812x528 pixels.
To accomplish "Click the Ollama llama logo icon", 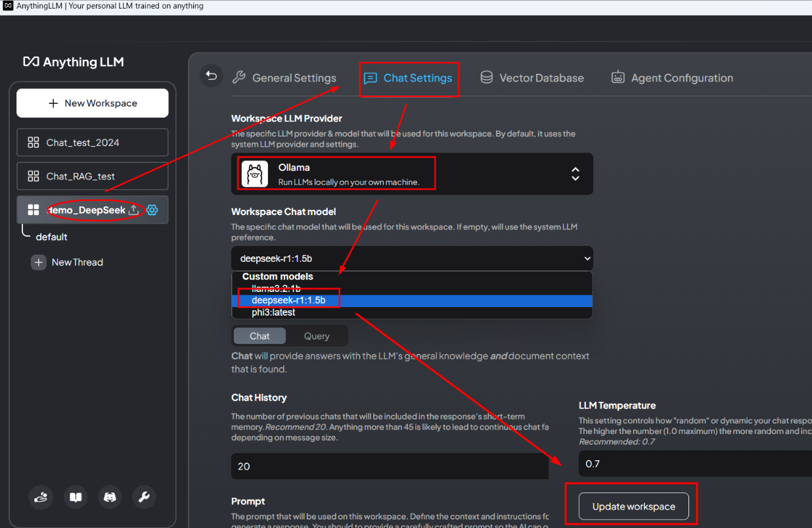I will [254, 174].
